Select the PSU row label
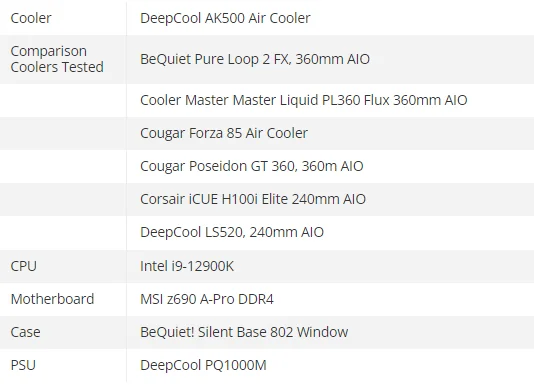The height and width of the screenshot is (385, 534). [x=23, y=365]
